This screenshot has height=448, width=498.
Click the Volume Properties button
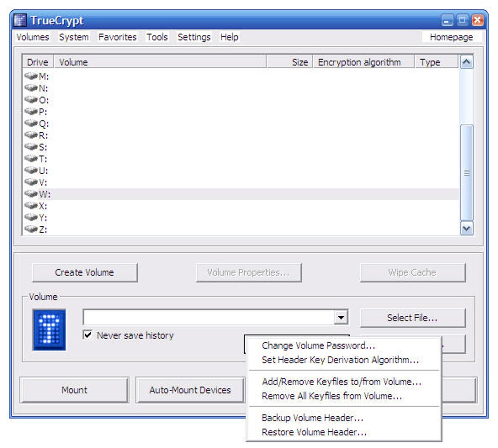pos(249,272)
